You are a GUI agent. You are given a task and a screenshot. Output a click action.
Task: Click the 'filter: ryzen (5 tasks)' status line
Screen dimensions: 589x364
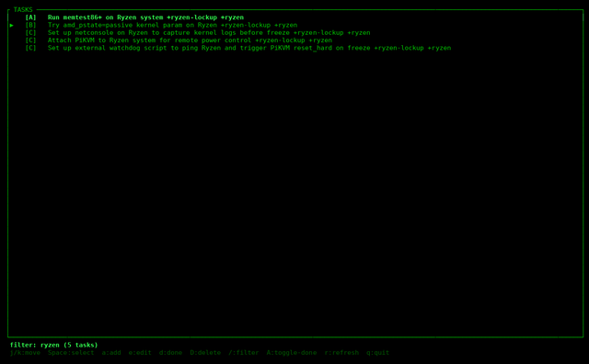pyautogui.click(x=53, y=345)
